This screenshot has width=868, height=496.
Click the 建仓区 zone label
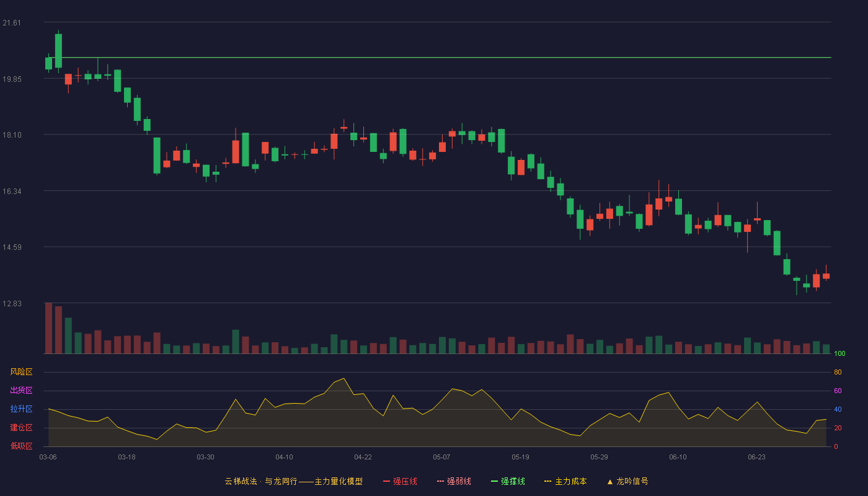[x=21, y=428]
